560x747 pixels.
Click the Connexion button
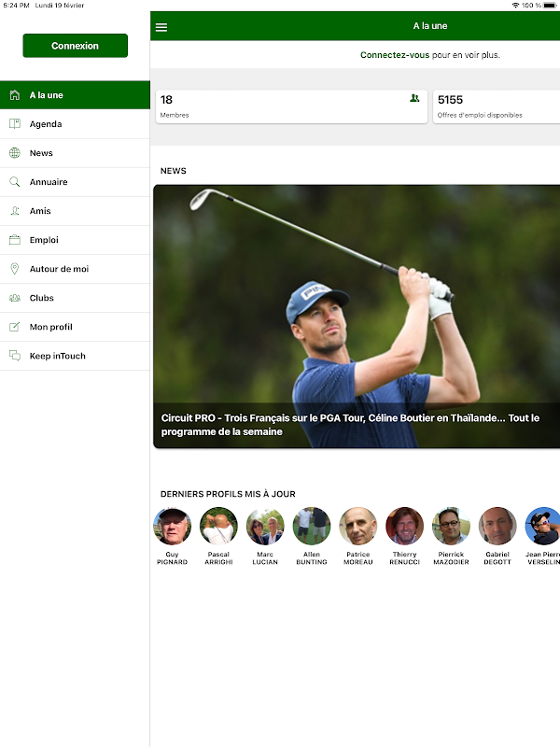coord(76,46)
